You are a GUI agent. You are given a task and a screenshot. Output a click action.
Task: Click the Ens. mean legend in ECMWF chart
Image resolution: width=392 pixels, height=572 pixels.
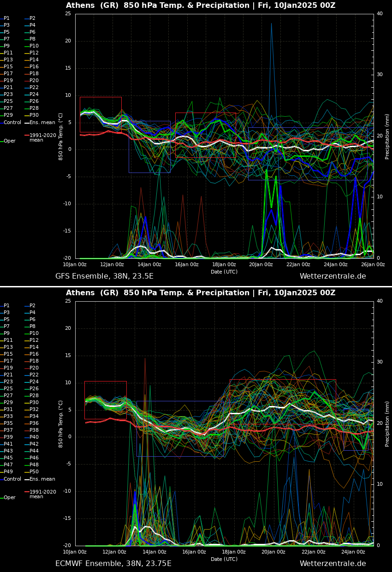(x=42, y=479)
